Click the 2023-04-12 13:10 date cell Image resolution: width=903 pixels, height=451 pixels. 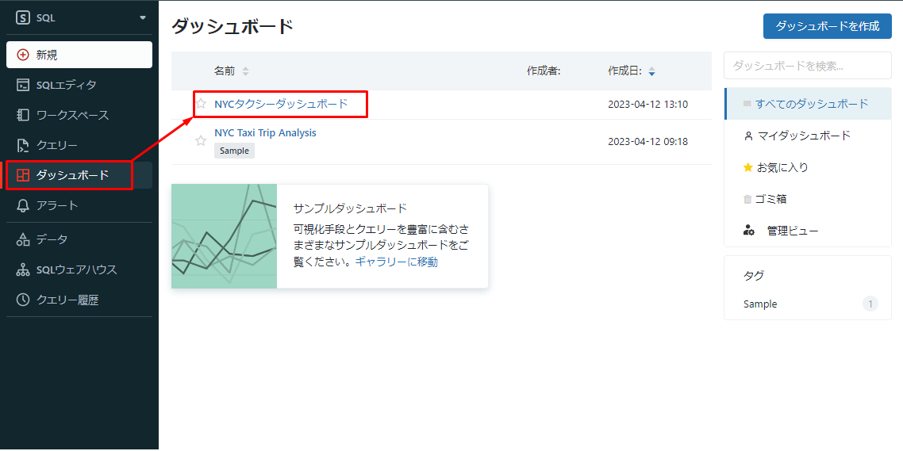[x=648, y=105]
